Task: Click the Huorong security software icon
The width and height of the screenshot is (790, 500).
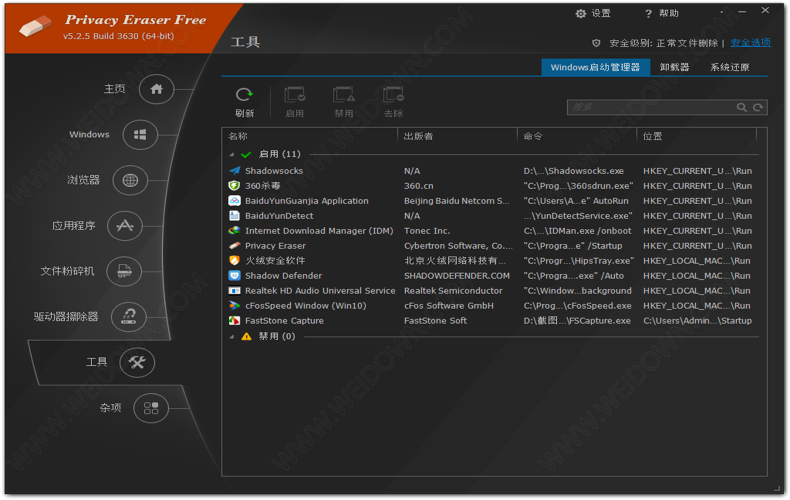Action: coord(234,261)
